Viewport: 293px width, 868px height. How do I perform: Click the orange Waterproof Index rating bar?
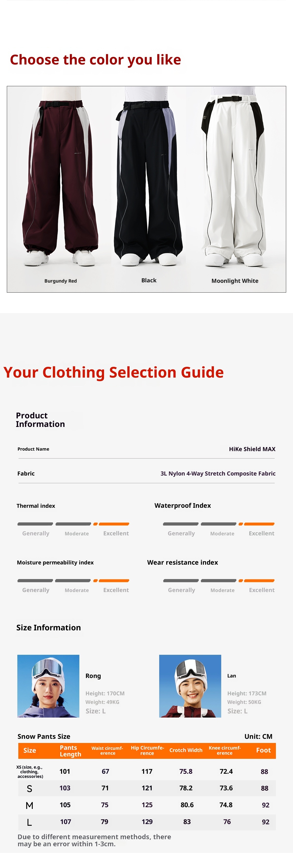259,524
